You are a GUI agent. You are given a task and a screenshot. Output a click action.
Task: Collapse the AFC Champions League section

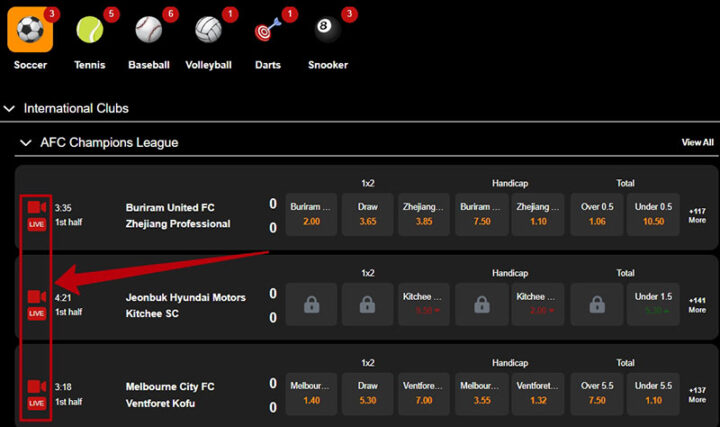[x=26, y=143]
